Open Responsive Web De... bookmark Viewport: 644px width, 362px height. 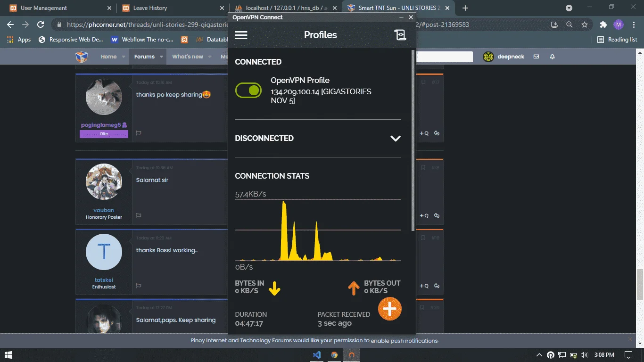pyautogui.click(x=71, y=40)
